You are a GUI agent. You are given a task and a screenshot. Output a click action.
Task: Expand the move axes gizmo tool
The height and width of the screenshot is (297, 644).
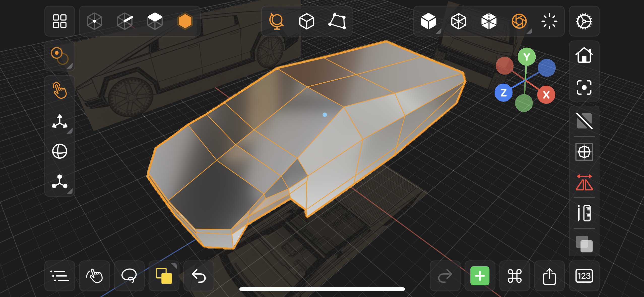[59, 121]
